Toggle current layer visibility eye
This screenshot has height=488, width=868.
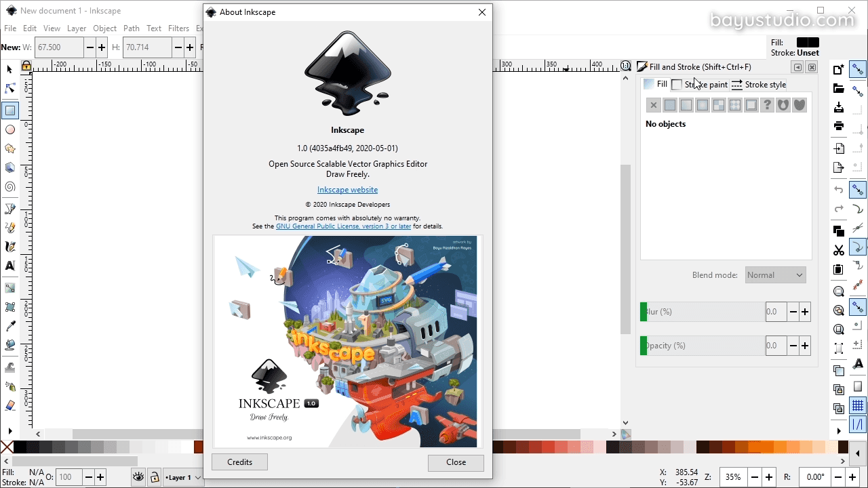pos(138,477)
